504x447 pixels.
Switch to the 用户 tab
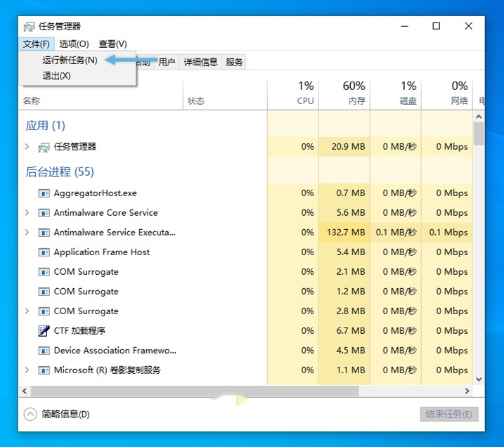(167, 62)
